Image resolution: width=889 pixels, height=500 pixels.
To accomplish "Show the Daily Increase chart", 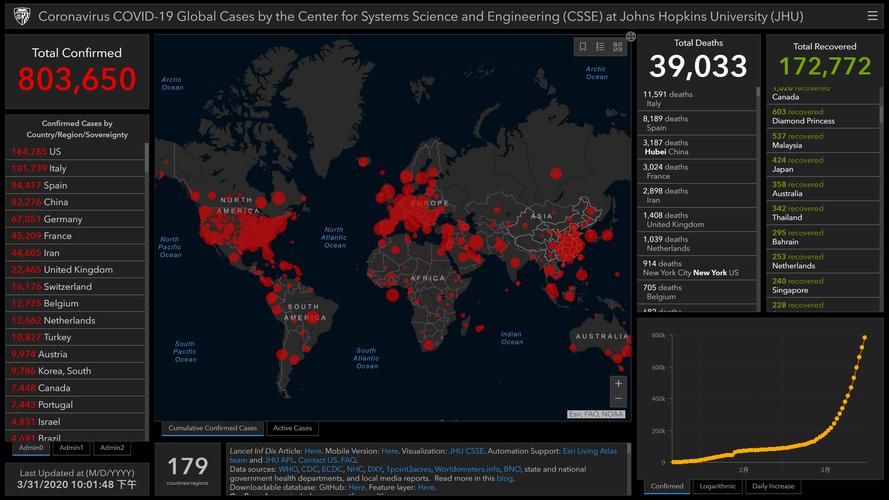I will point(773,486).
